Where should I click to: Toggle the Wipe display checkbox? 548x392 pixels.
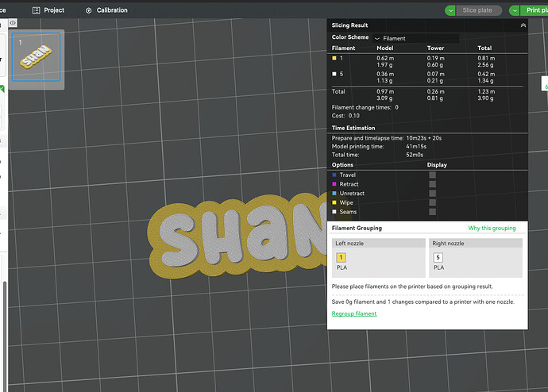click(x=432, y=202)
